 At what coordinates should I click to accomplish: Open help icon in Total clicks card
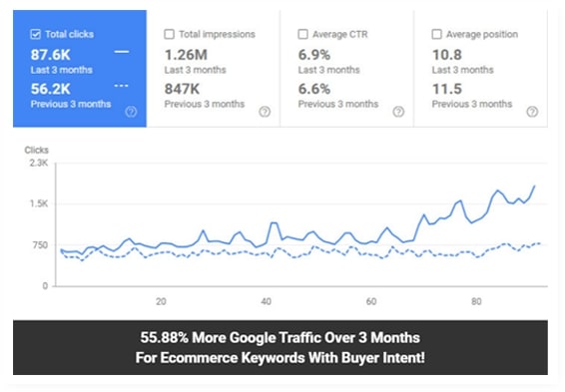coord(131,112)
